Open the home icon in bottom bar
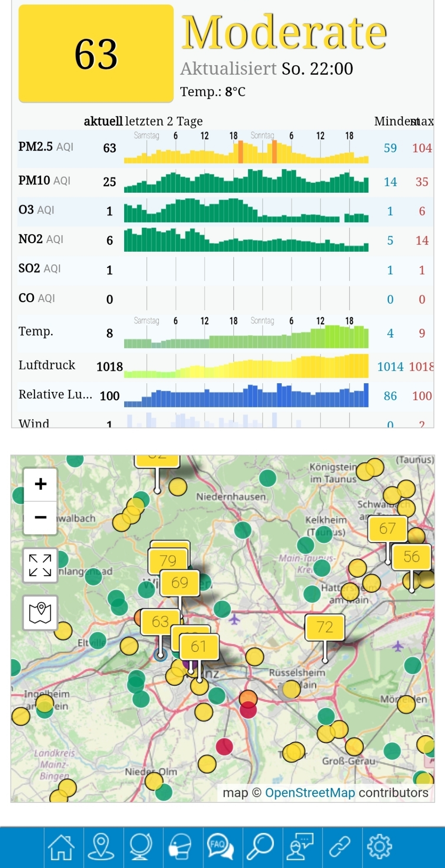This screenshot has width=445, height=868. point(61,847)
